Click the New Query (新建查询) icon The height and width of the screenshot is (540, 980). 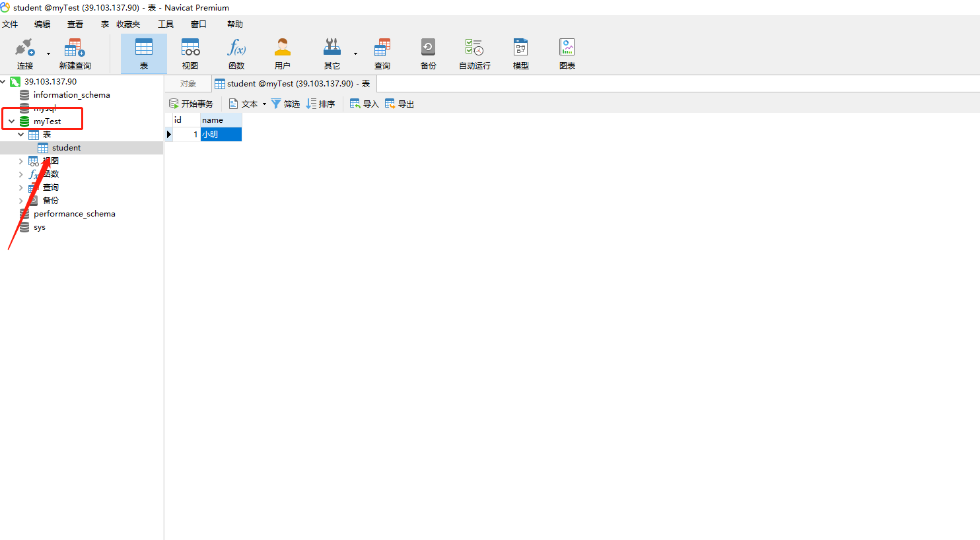point(75,48)
